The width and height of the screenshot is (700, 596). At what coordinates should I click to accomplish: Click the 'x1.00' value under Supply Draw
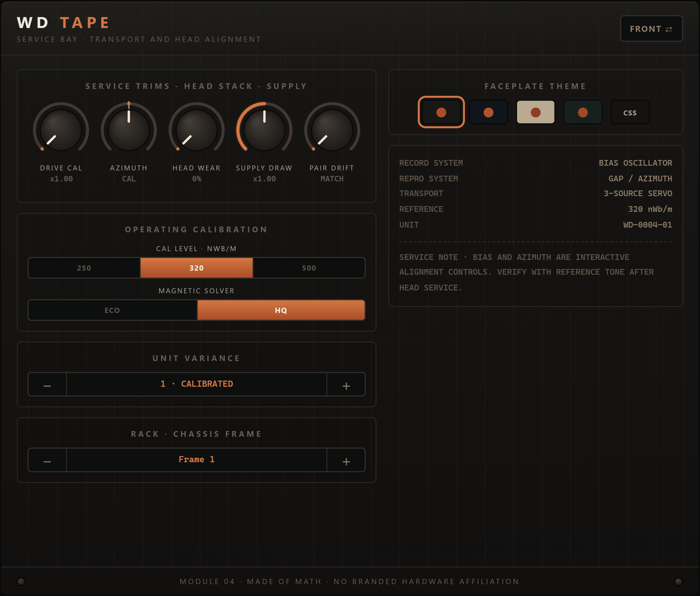[264, 179]
